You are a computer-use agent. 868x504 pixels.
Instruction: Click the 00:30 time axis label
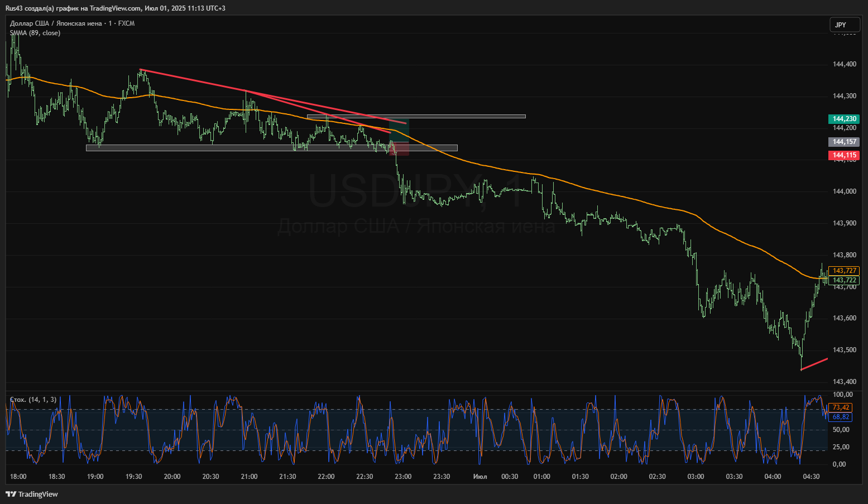click(x=510, y=477)
